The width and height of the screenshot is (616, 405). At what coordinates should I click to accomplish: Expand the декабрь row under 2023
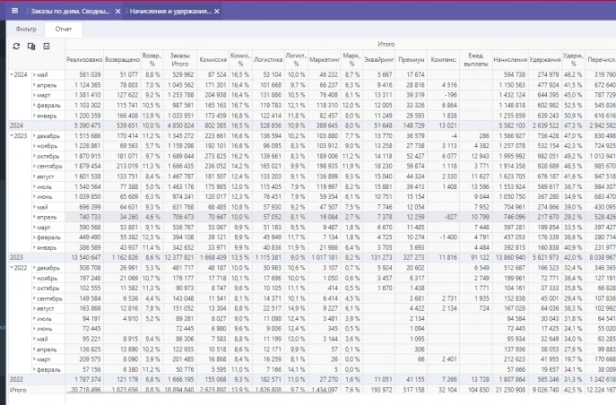pyautogui.click(x=34, y=136)
